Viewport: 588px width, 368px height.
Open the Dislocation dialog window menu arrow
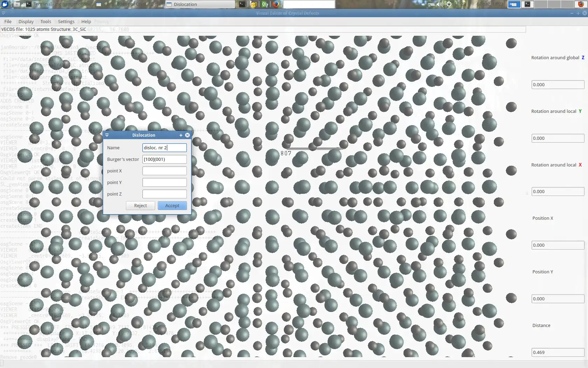coord(107,135)
